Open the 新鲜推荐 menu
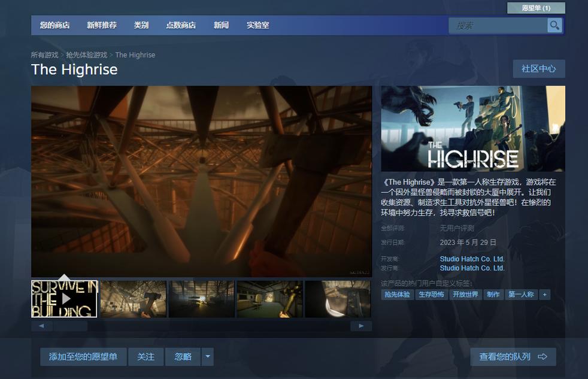This screenshot has height=379, width=588. [102, 25]
